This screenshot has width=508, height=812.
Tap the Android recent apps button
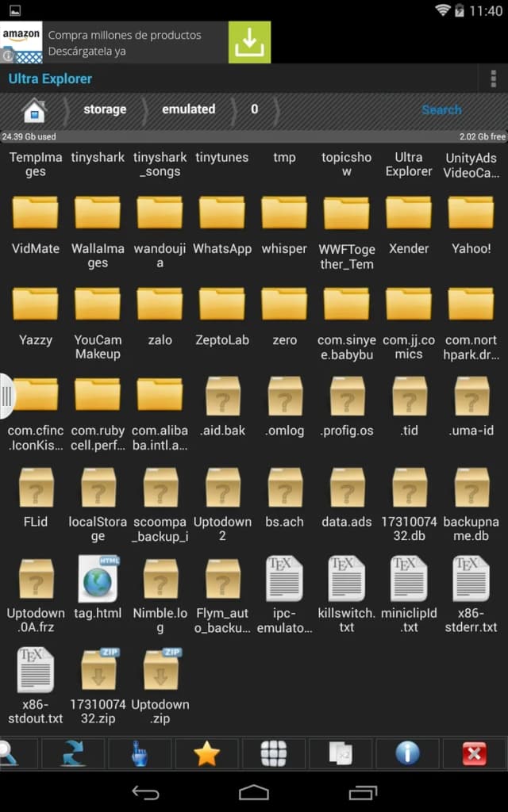tap(363, 792)
